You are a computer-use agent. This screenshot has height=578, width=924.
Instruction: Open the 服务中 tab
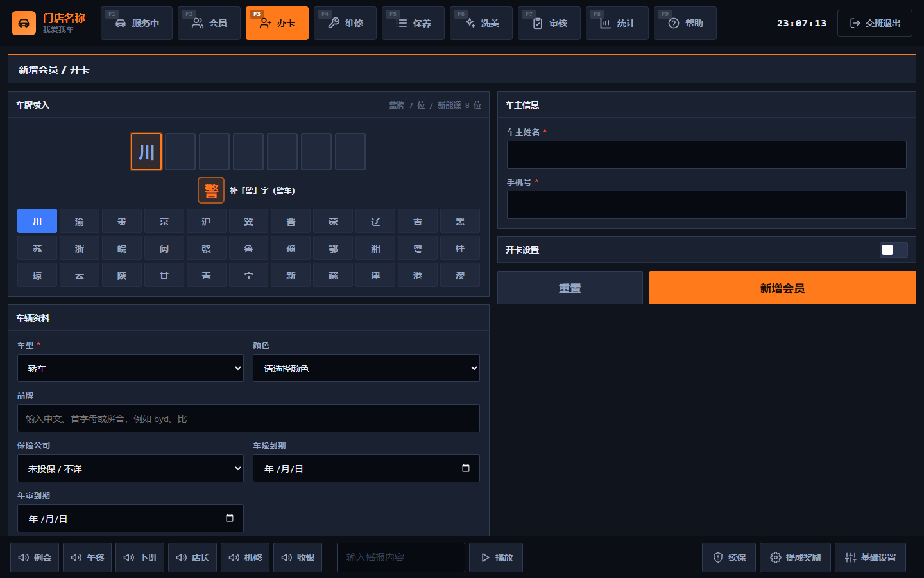click(x=137, y=23)
